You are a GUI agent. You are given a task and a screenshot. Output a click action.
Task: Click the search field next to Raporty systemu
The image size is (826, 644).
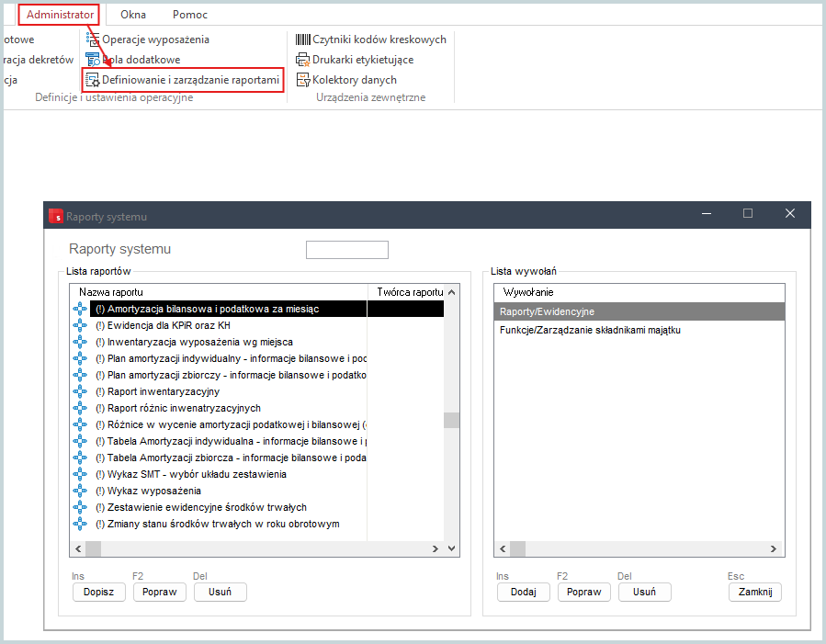point(347,250)
